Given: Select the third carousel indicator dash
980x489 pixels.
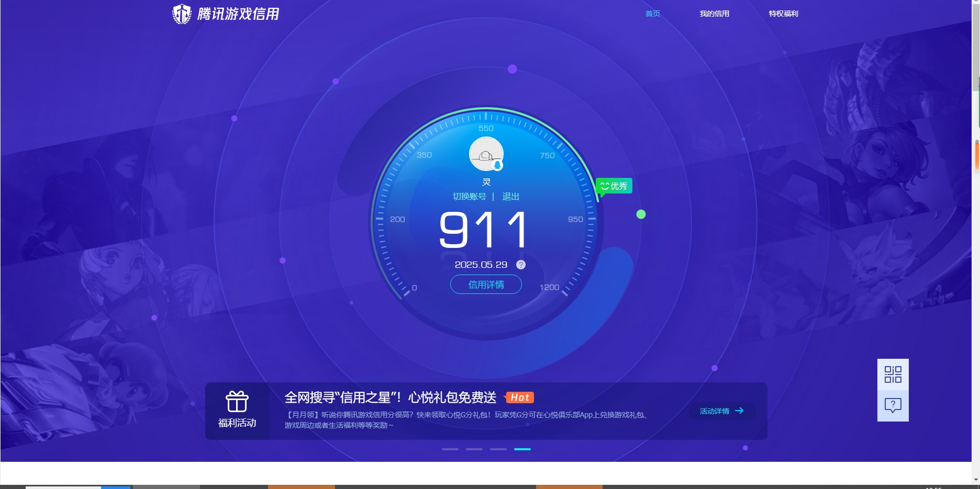Looking at the screenshot, I should tap(498, 449).
